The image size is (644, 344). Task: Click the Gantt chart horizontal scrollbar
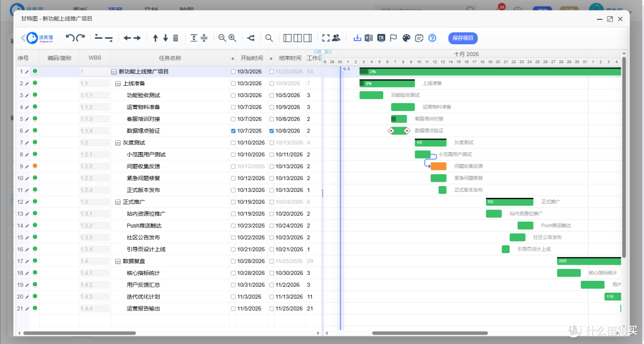click(429, 333)
